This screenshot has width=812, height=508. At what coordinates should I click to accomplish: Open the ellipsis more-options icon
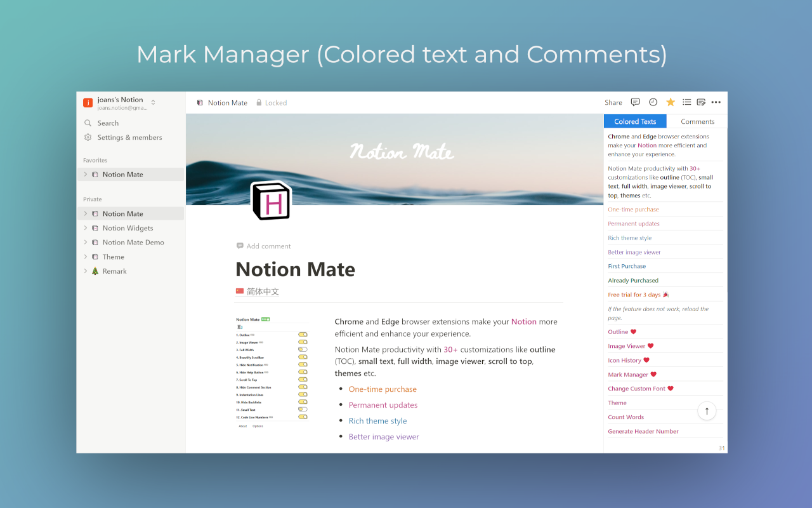coord(716,102)
